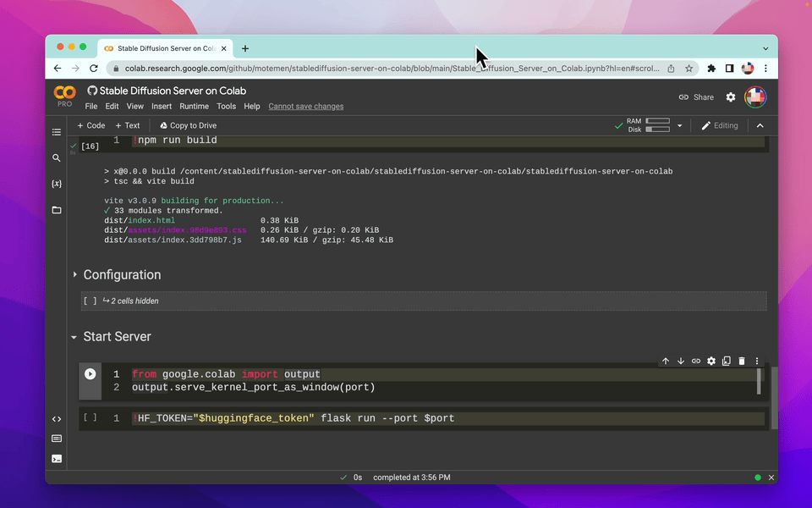The image size is (812, 508).
Task: Copy link to cell icon
Action: pos(696,361)
